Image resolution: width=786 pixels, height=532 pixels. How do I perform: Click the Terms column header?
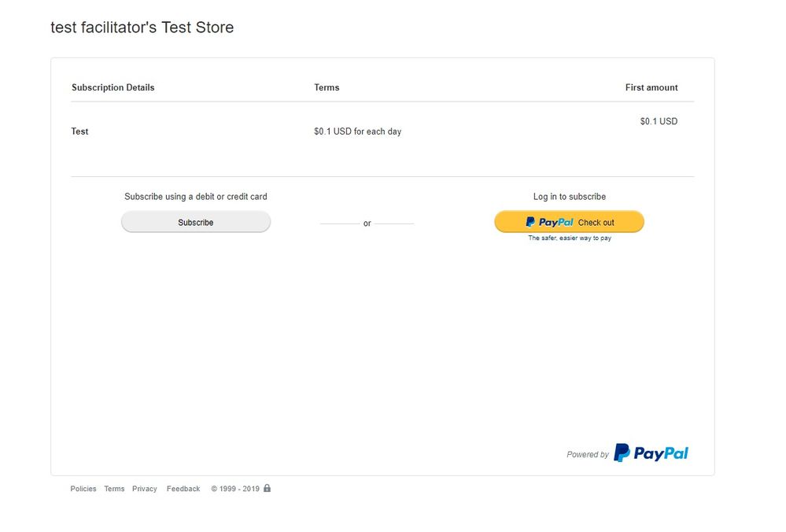327,87
